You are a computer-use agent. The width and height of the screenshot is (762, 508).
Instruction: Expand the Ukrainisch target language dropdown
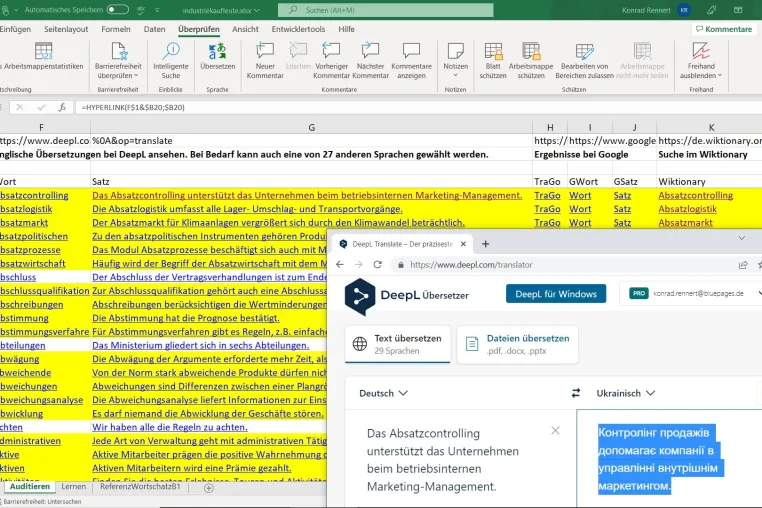[625, 393]
